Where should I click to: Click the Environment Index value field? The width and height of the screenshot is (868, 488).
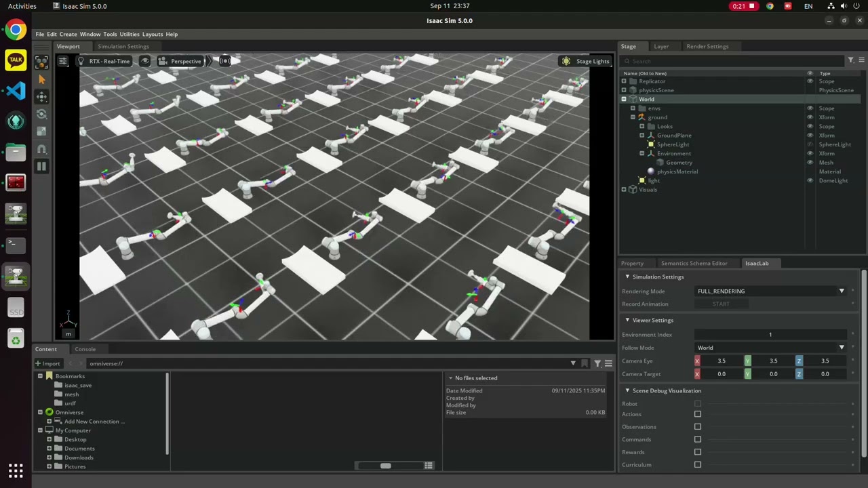(770, 334)
